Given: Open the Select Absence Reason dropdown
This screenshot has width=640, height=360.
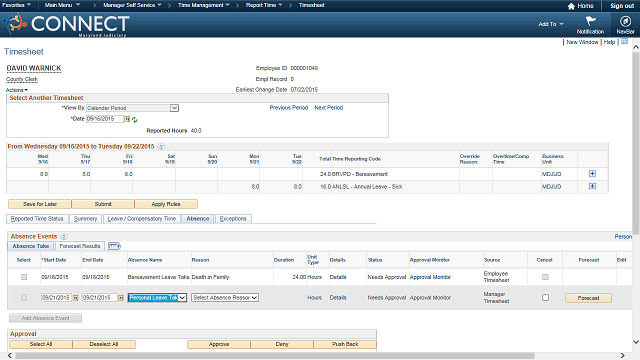Looking at the screenshot, I should point(225,298).
